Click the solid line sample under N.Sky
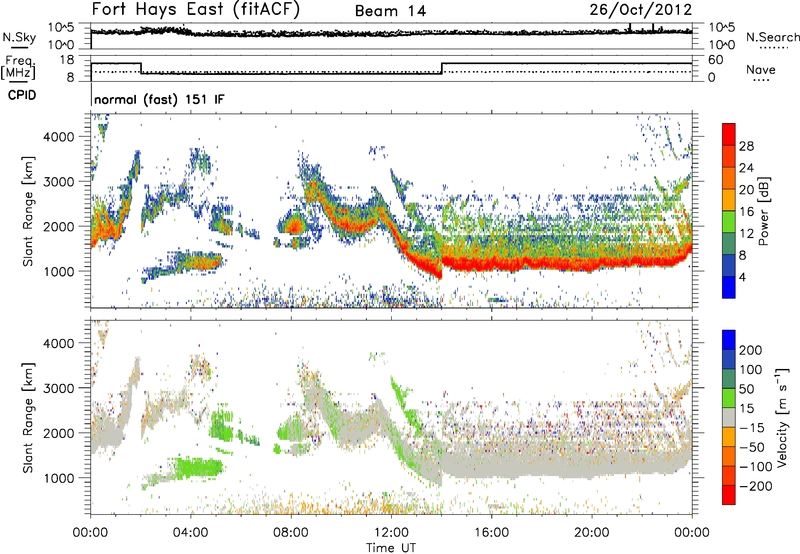 click(19, 48)
